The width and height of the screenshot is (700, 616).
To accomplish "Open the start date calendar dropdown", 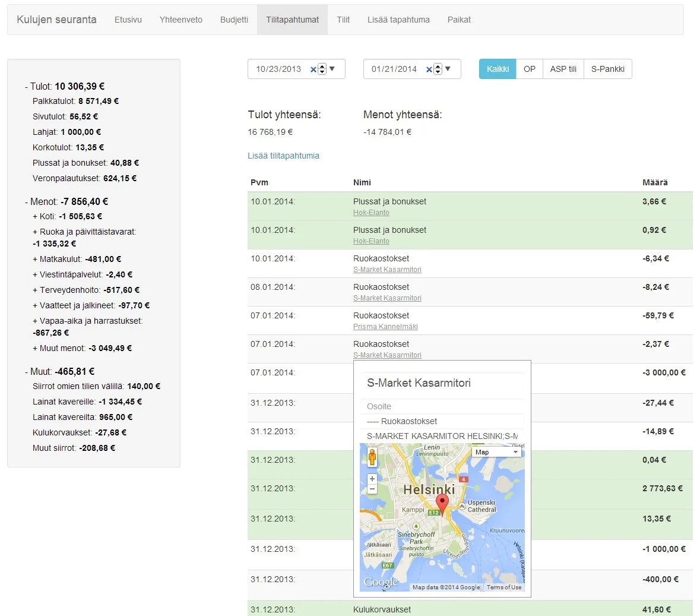I will [332, 69].
